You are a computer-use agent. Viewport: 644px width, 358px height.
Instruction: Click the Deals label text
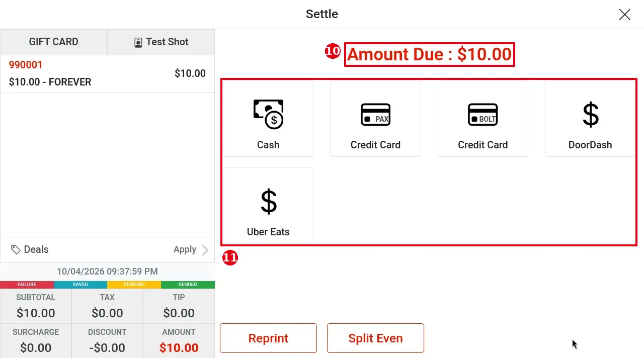tap(36, 249)
